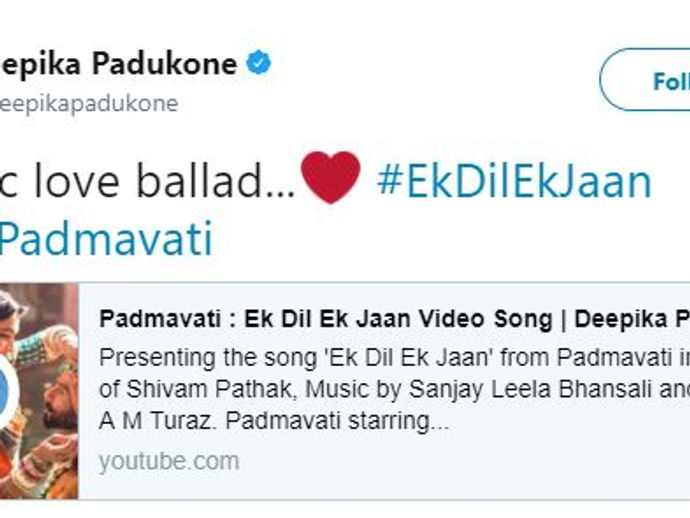690x518 pixels.
Task: Follow the Deepika Padukone account
Action: (645, 80)
